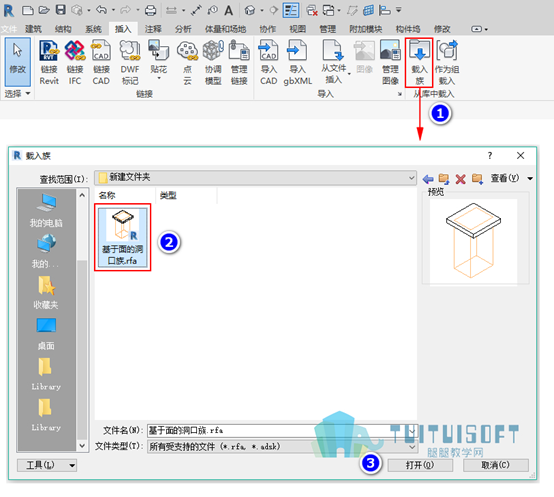Image resolution: width=554 pixels, height=497 pixels.
Task: Open Manage Images (管理图像)
Action: [390, 63]
